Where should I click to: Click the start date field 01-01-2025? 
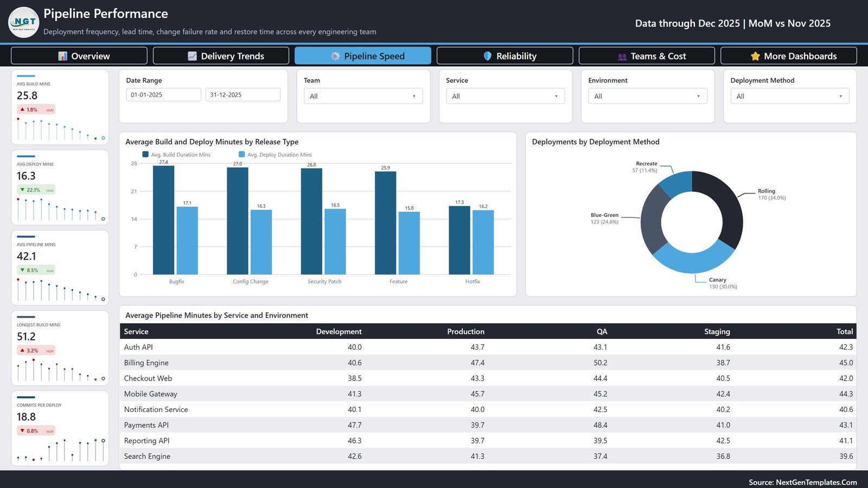164,94
